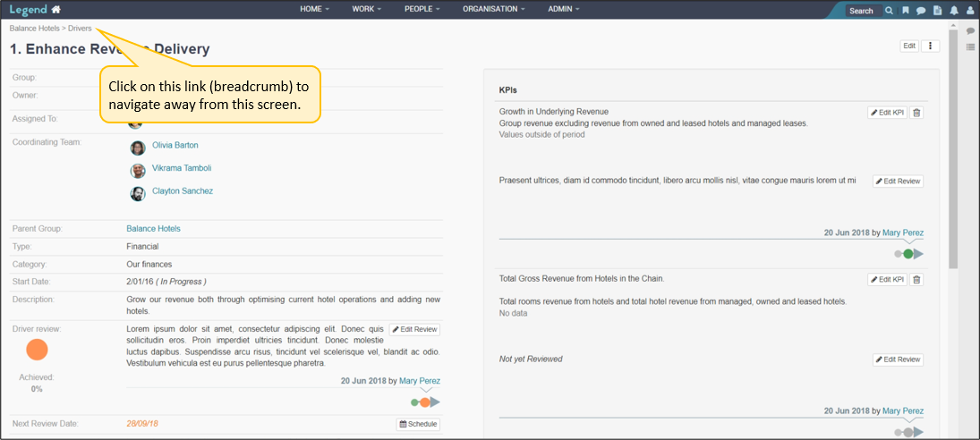Open the bookmarks icon in the top bar

[x=906, y=11]
